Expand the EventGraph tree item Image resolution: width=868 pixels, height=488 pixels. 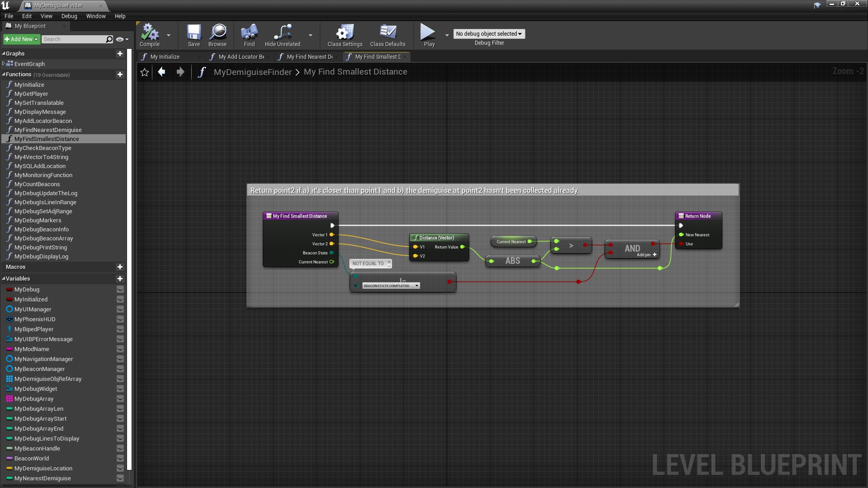4,64
